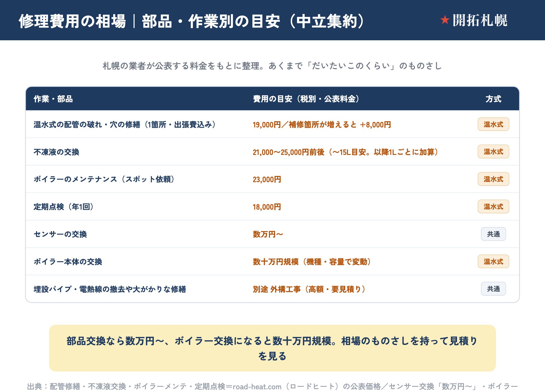Screen dimensions: 545x392
Task: Click the 21,000〜25,000円前後 cost text
Action: tap(346, 152)
